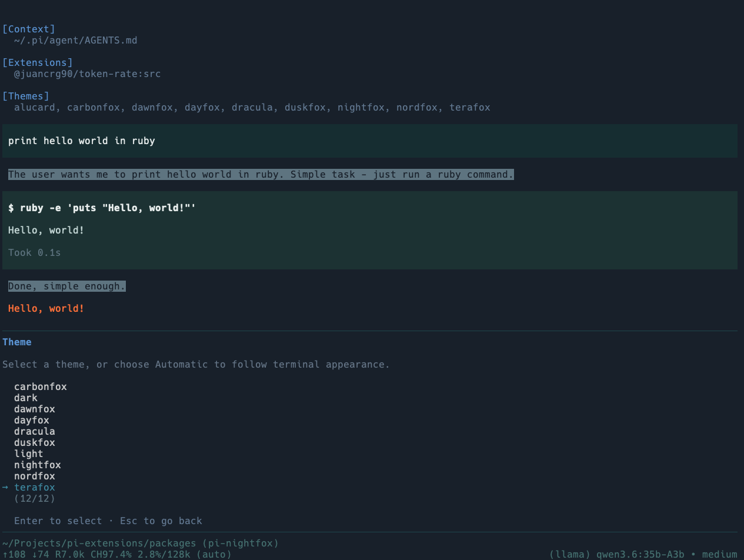The image size is (744, 560).
Task: Click nordfox in the [Themes] summary line
Action: 417,107
